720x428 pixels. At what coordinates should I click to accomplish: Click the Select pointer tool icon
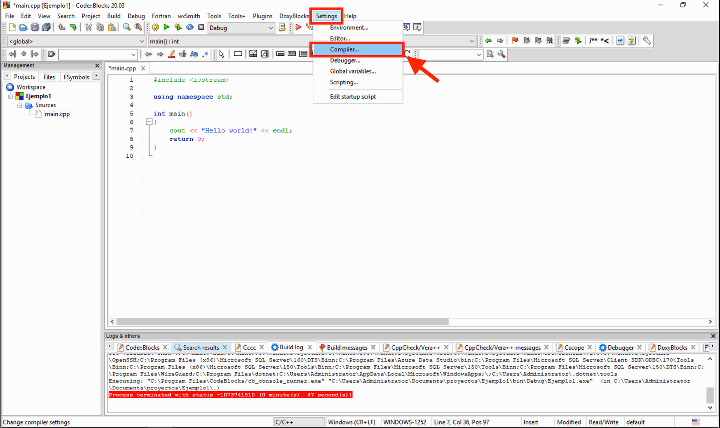(x=221, y=54)
